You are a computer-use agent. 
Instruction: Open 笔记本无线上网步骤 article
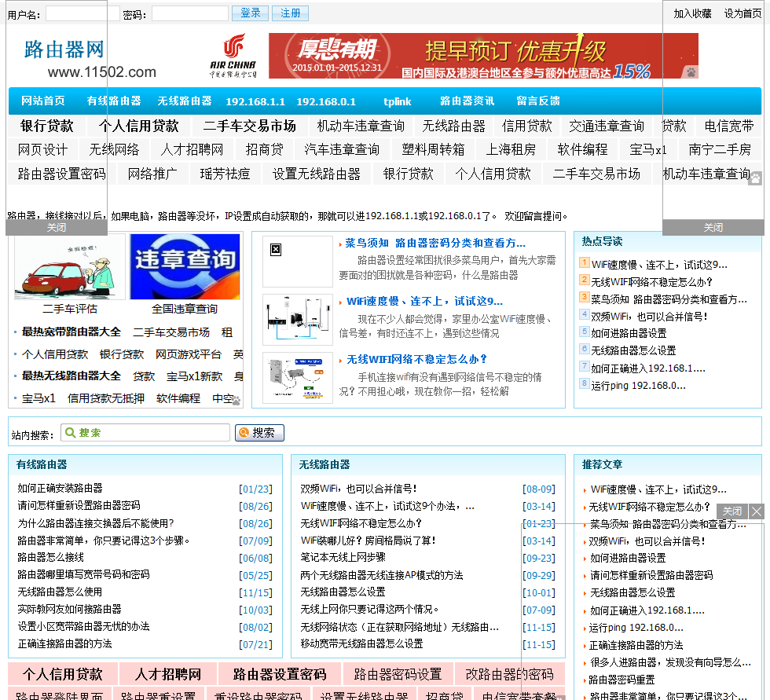click(x=343, y=557)
